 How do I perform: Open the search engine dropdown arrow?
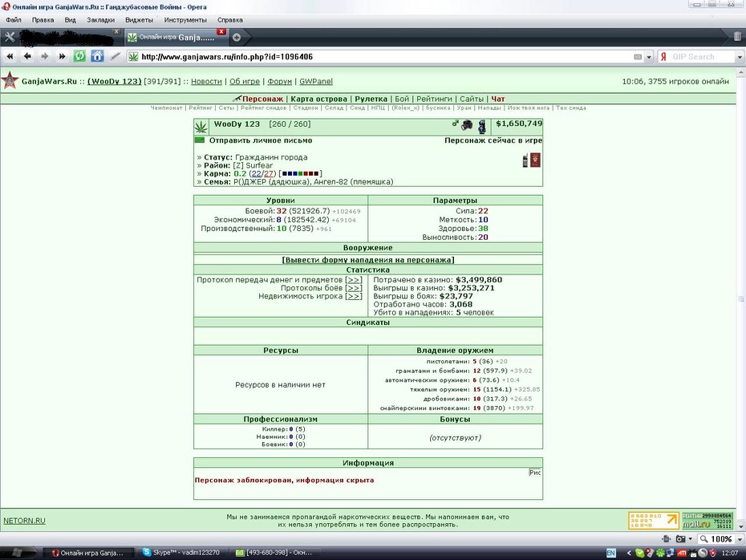tap(740, 57)
